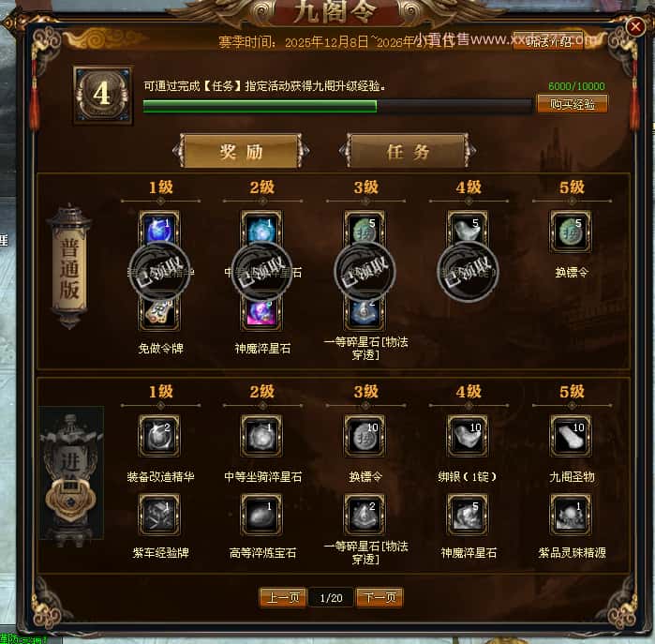Switch to the 奖励 tab
Viewport: 655px width, 644px height.
click(x=241, y=151)
